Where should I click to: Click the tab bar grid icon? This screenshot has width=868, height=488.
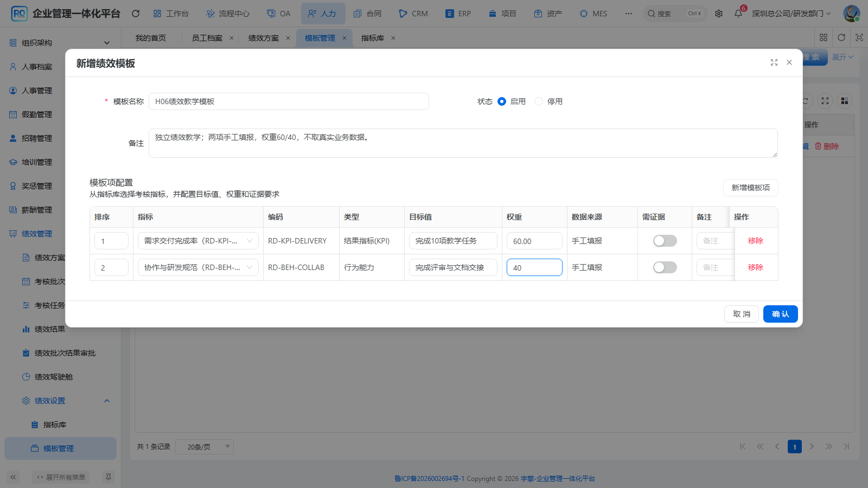[824, 37]
